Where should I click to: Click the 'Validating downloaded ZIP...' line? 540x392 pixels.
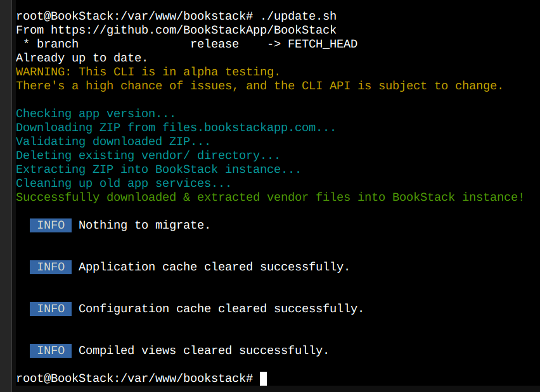113,141
